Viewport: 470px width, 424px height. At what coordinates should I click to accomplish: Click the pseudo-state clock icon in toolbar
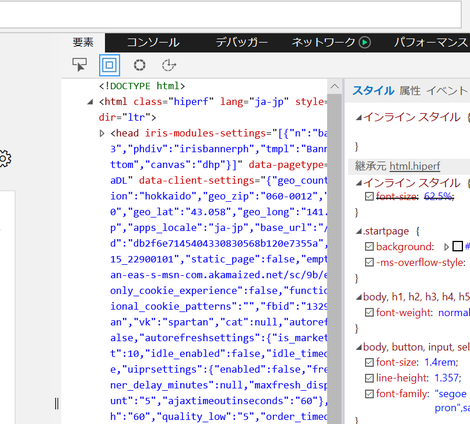tap(169, 65)
